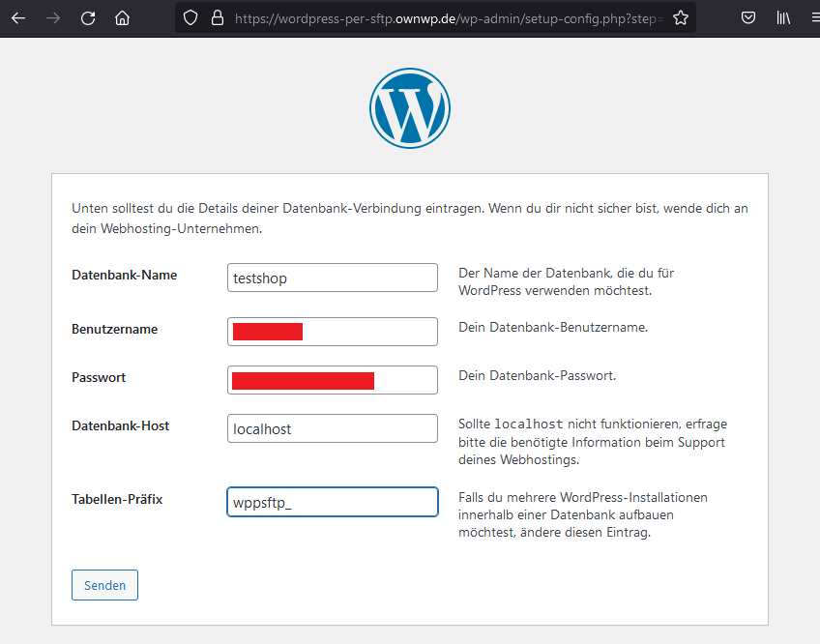The width and height of the screenshot is (820, 644).
Task: Click the 'Der Name der Datenbank' description
Action: click(567, 281)
